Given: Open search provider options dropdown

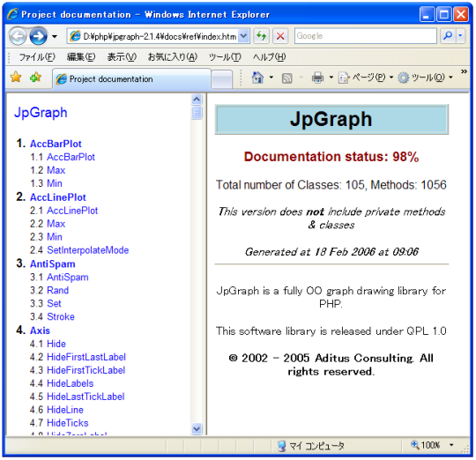Looking at the screenshot, I should pos(460,36).
